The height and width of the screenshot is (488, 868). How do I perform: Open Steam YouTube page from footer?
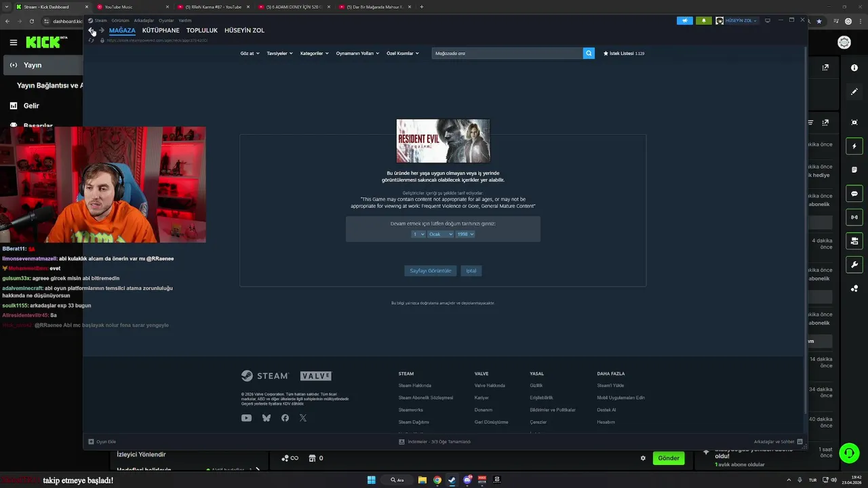tap(246, 418)
